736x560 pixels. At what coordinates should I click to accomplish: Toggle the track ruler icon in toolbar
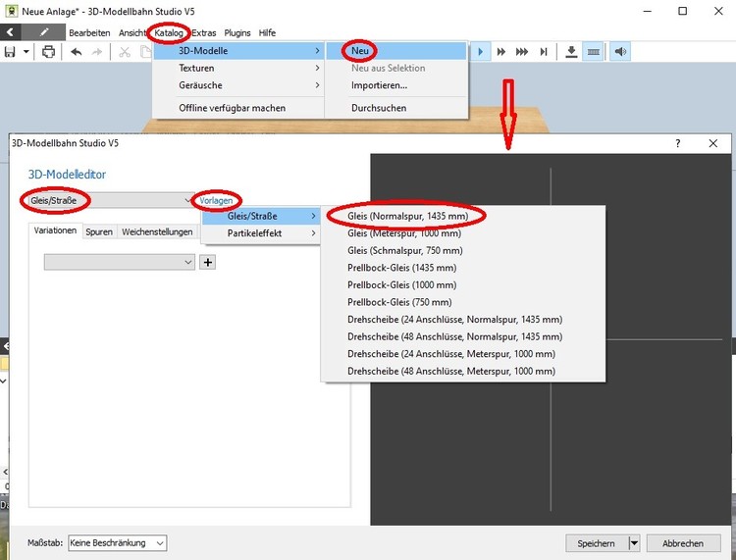594,52
